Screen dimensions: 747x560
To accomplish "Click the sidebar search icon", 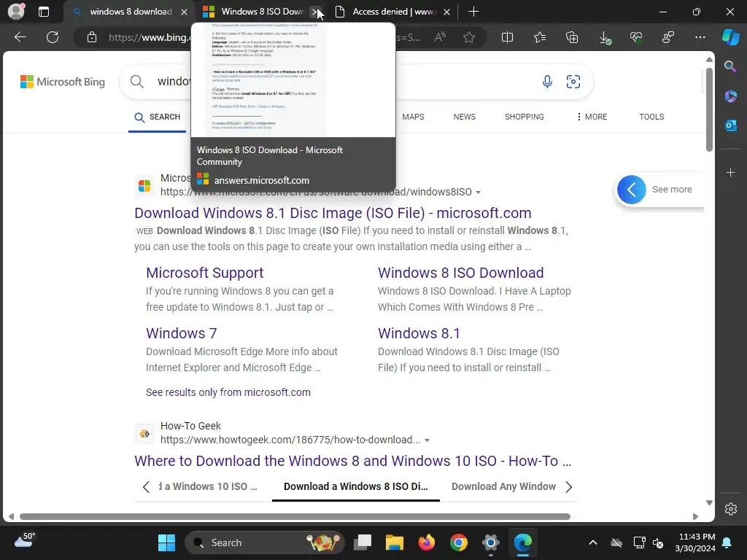I will pyautogui.click(x=730, y=66).
